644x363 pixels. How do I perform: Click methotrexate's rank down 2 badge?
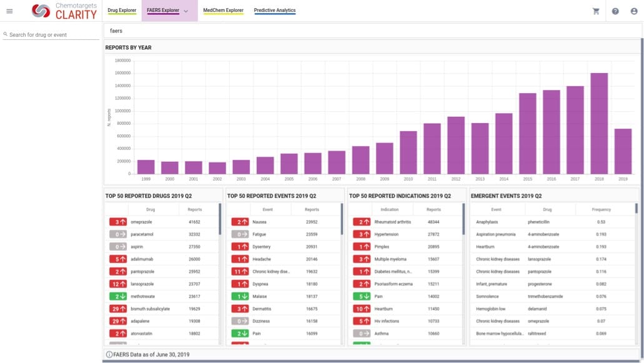click(118, 296)
